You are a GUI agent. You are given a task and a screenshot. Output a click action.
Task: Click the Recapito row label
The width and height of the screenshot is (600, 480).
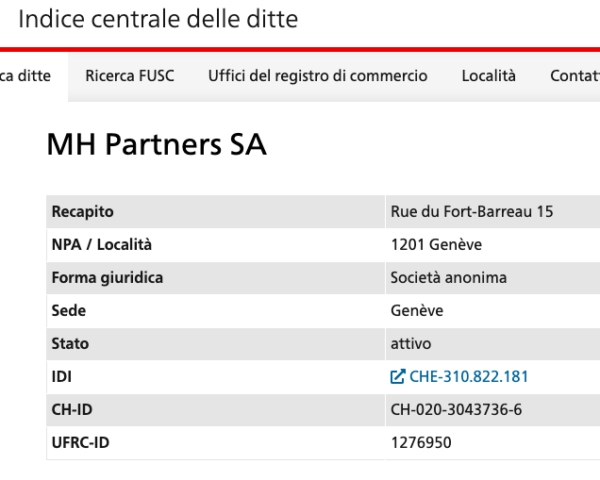83,212
